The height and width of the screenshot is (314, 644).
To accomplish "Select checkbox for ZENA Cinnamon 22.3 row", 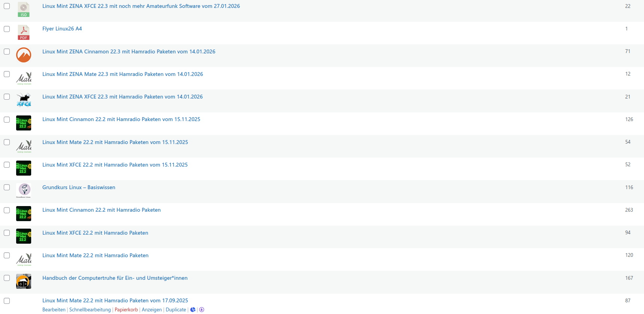I will pyautogui.click(x=7, y=52).
